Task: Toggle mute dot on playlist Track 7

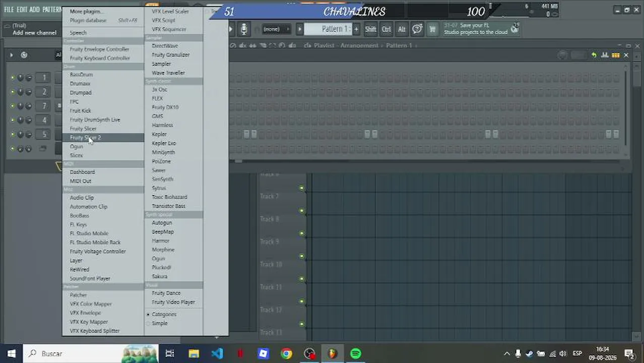Action: tap(302, 188)
